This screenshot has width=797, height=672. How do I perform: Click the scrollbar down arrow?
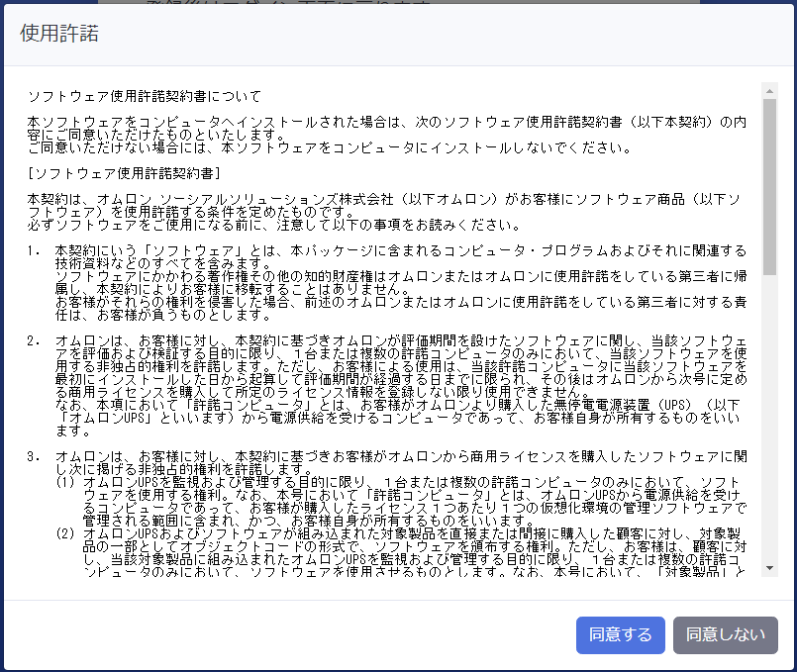[769, 568]
